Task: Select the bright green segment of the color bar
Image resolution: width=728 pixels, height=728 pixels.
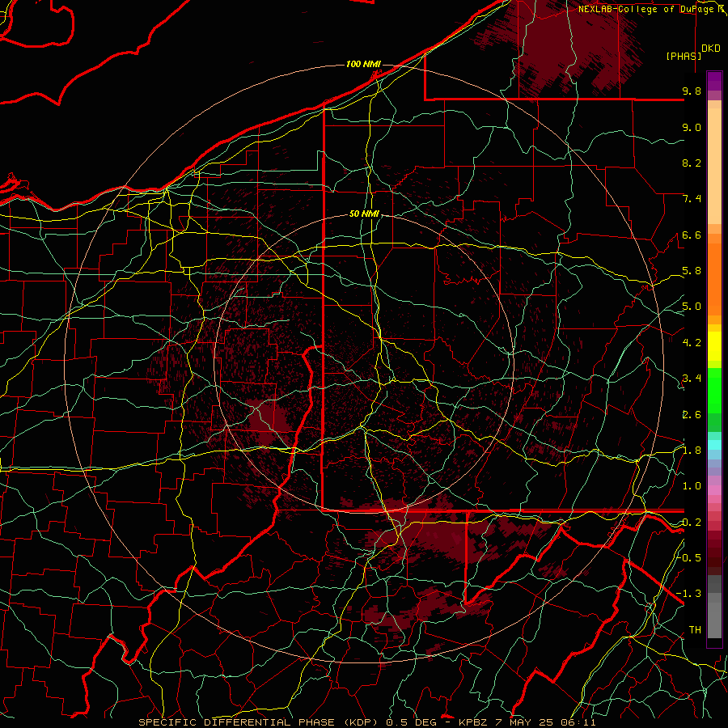Action: point(714,391)
